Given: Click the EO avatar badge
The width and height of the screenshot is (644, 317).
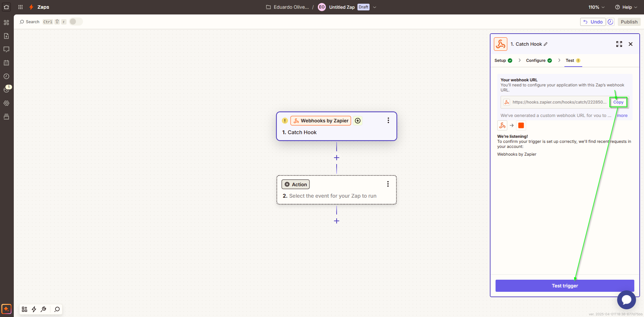Looking at the screenshot, I should coord(322,7).
